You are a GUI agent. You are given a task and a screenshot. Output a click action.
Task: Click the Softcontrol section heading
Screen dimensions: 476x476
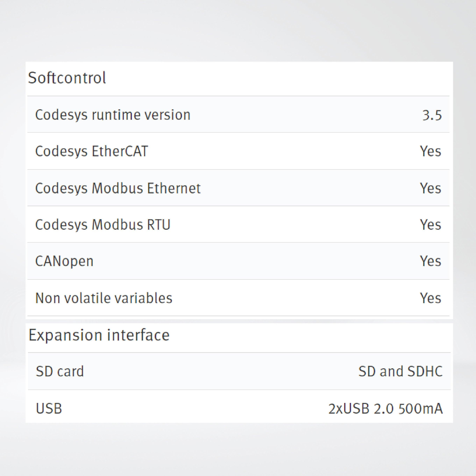(67, 78)
